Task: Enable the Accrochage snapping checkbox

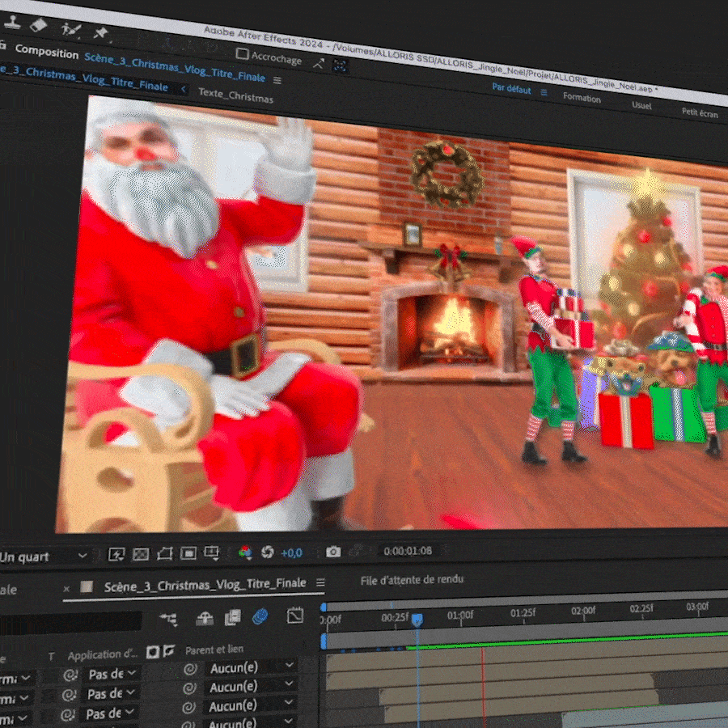Action: point(242,54)
